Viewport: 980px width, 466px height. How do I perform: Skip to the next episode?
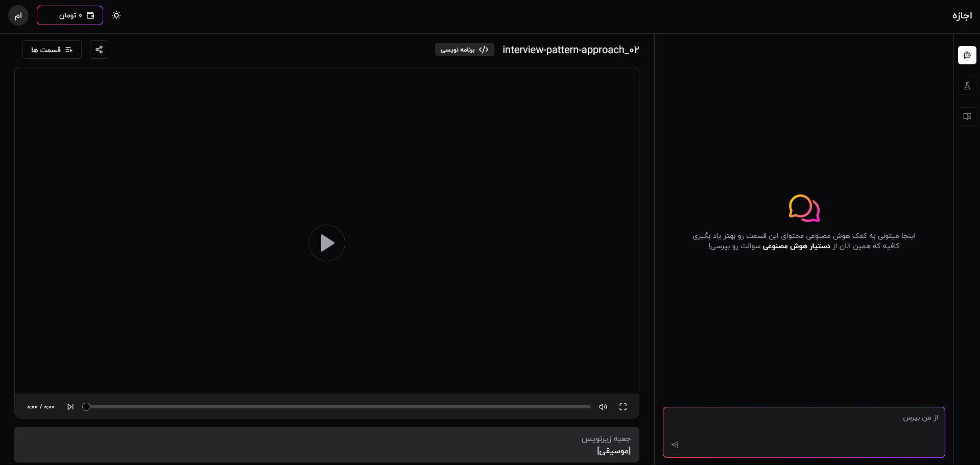point(70,407)
